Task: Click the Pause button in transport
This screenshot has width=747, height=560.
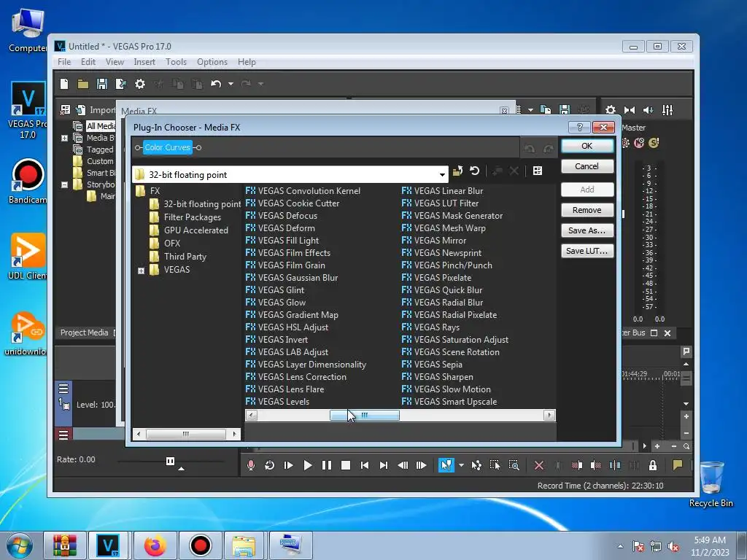Action: point(327,465)
